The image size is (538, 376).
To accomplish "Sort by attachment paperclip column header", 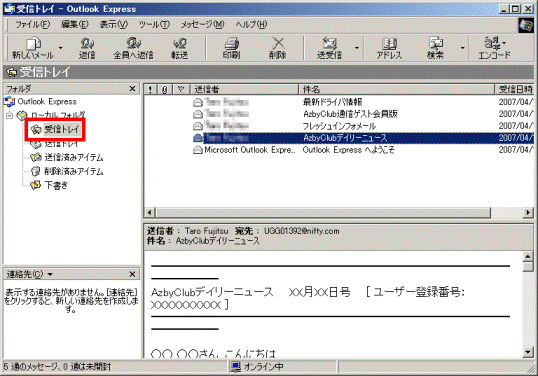I will 165,90.
